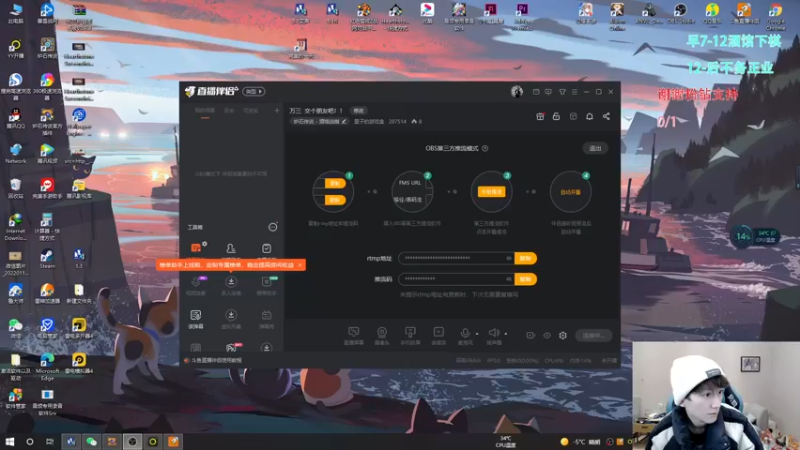Open the 读弹幕 tool
This screenshot has width=800, height=450.
click(x=196, y=319)
